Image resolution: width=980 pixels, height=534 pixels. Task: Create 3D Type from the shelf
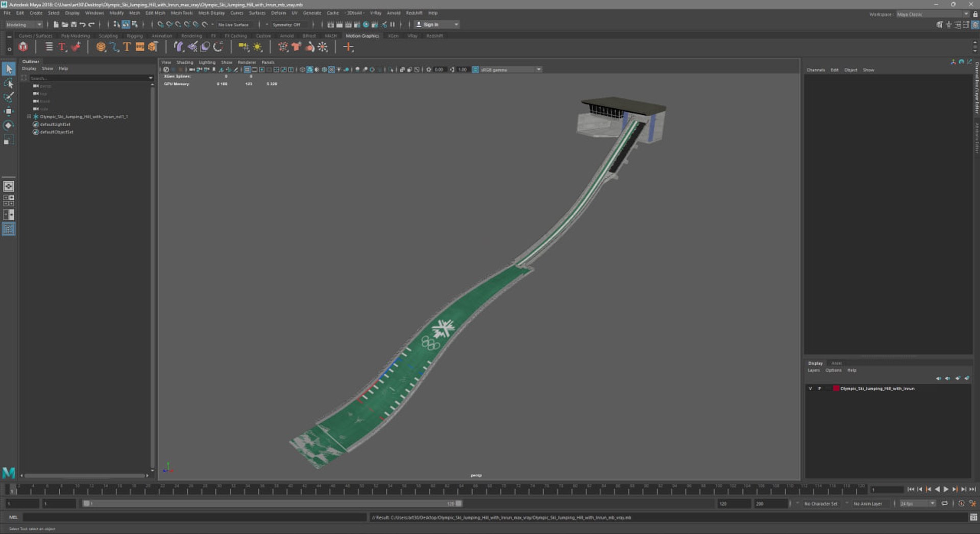[127, 47]
